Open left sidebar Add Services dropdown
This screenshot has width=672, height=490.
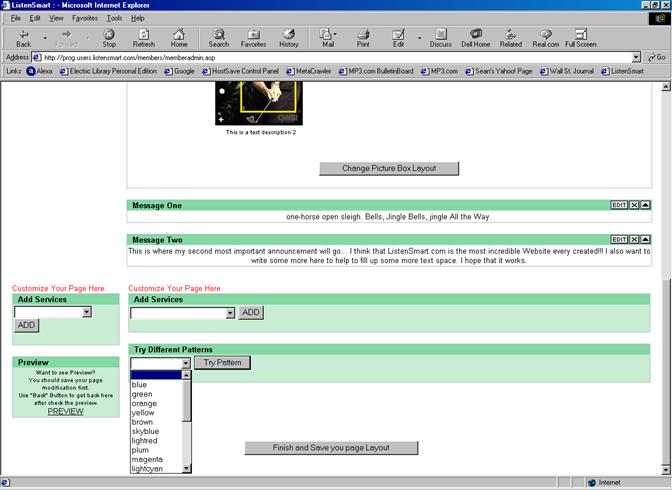pyautogui.click(x=87, y=312)
